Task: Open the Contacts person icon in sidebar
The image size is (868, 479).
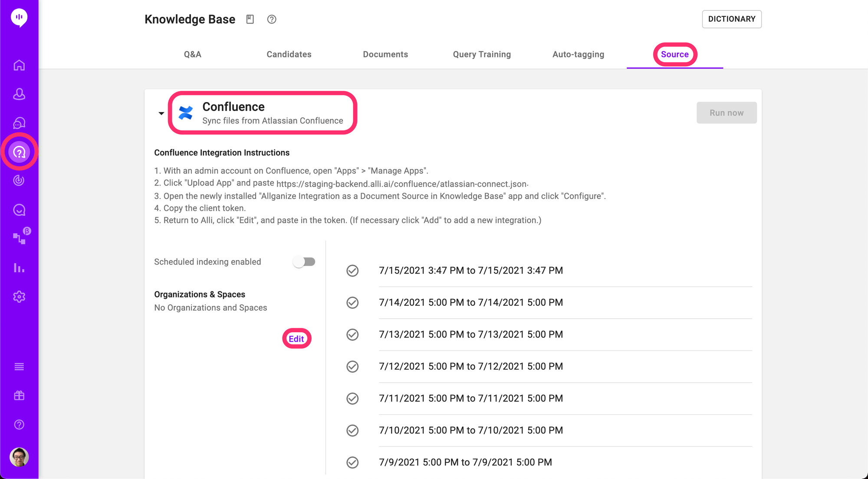Action: [x=19, y=94]
